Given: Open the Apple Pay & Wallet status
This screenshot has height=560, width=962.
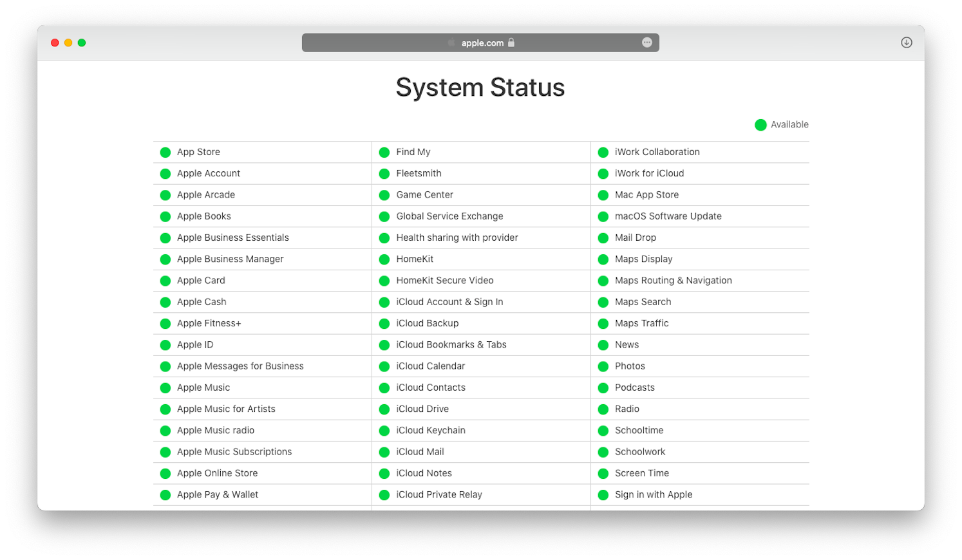Looking at the screenshot, I should [x=218, y=494].
